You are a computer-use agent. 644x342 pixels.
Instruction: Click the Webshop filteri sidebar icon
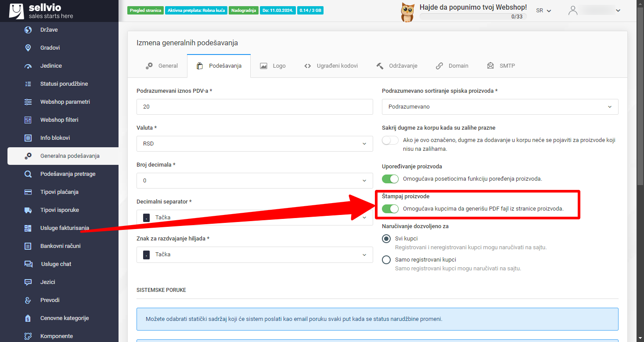[27, 120]
